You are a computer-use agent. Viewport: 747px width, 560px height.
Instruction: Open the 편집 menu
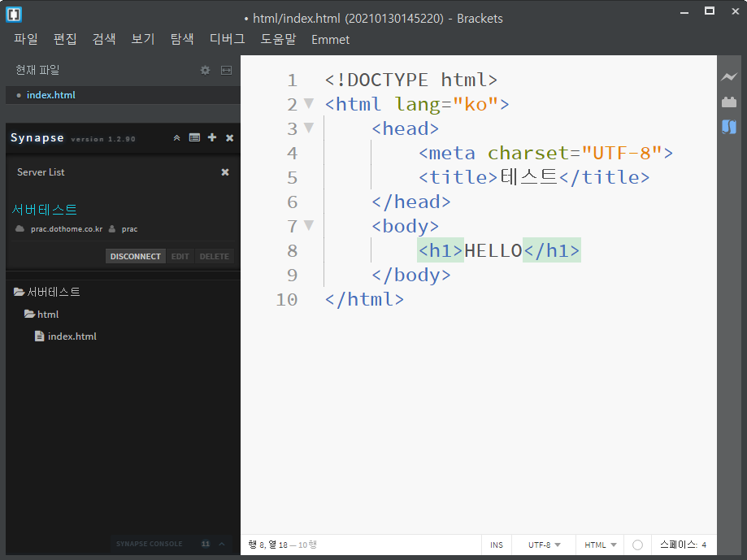click(x=65, y=39)
